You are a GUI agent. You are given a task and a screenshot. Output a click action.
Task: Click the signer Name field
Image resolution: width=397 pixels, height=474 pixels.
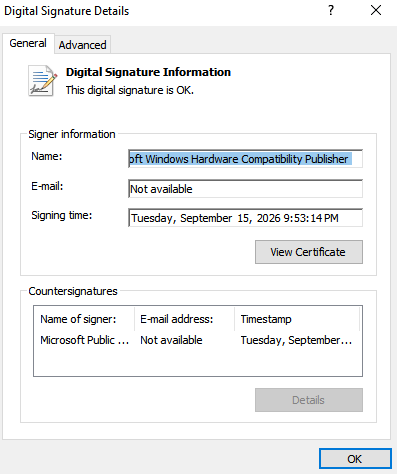[245, 159]
